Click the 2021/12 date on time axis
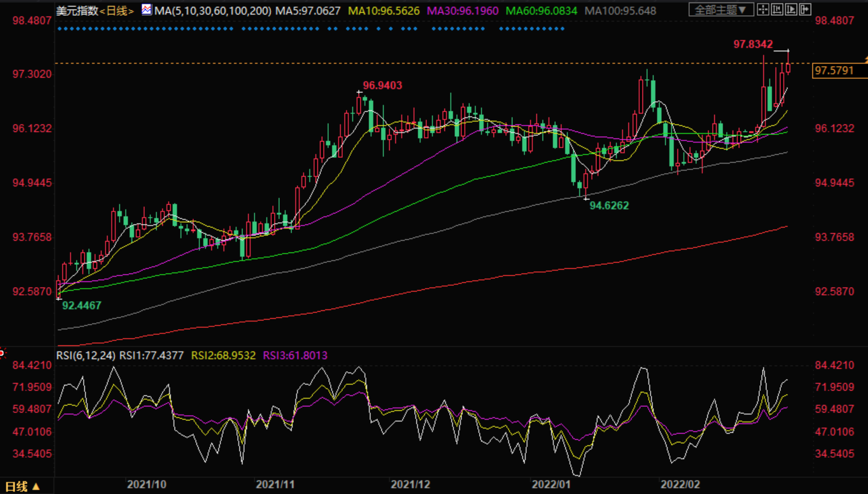The width and height of the screenshot is (868, 494). click(410, 485)
